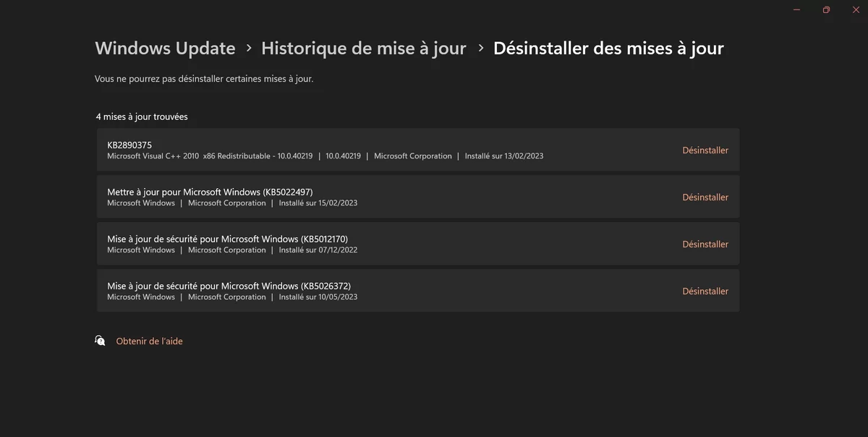Click 'Installé sur 10/05/2023' date text
Screen dimensions: 868x437
(x=318, y=297)
